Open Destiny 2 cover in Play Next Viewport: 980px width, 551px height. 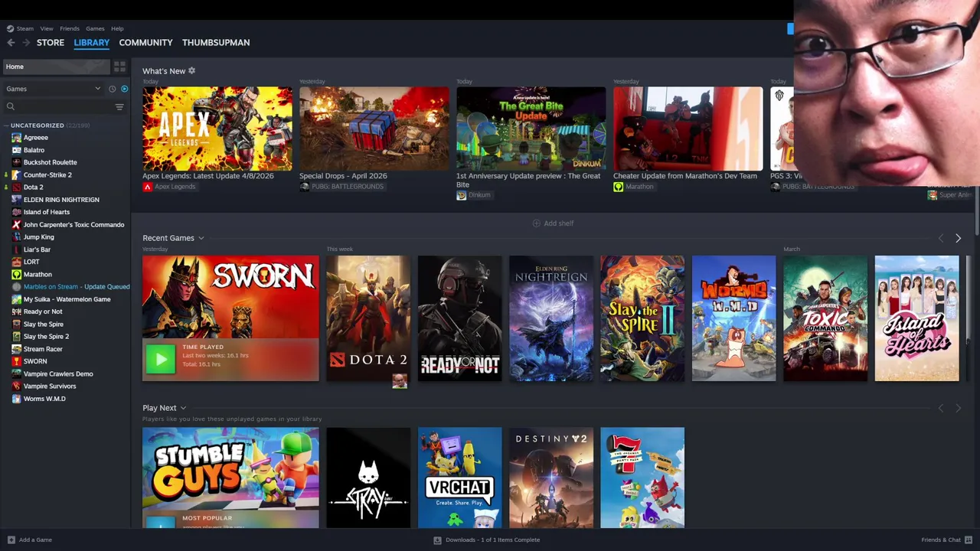tap(551, 478)
